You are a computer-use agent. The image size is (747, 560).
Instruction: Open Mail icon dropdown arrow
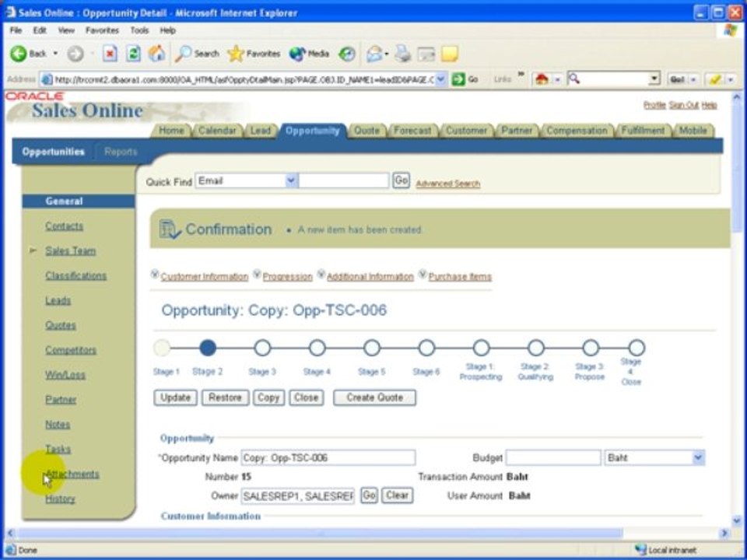387,54
